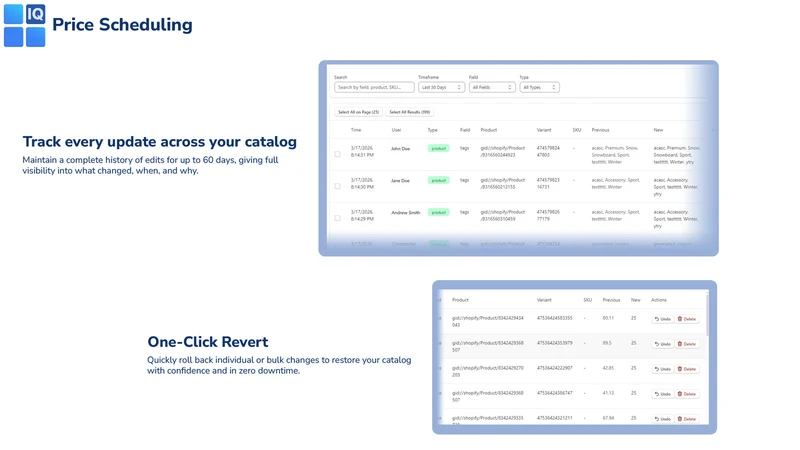Delete the entry with previous price 67.94

(x=687, y=419)
